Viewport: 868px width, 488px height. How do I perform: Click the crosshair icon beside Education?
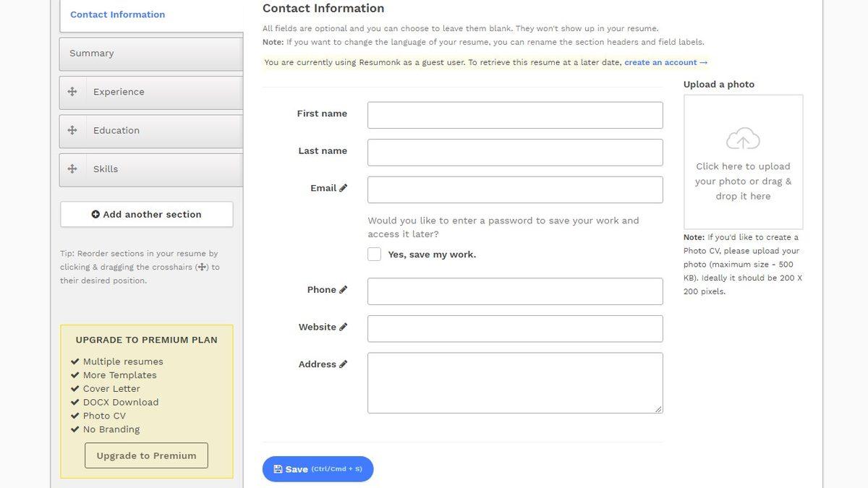click(72, 129)
